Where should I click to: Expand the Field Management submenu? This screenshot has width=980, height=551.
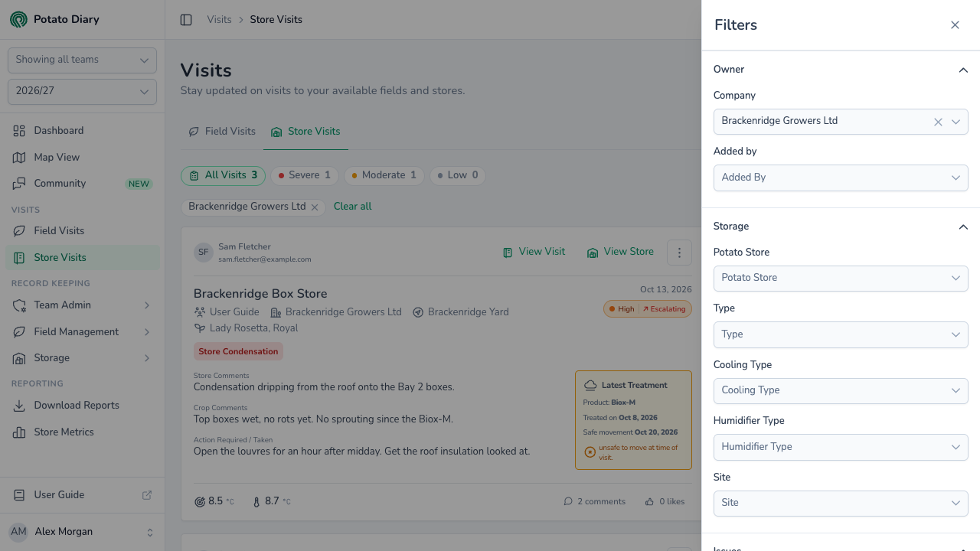click(x=83, y=332)
